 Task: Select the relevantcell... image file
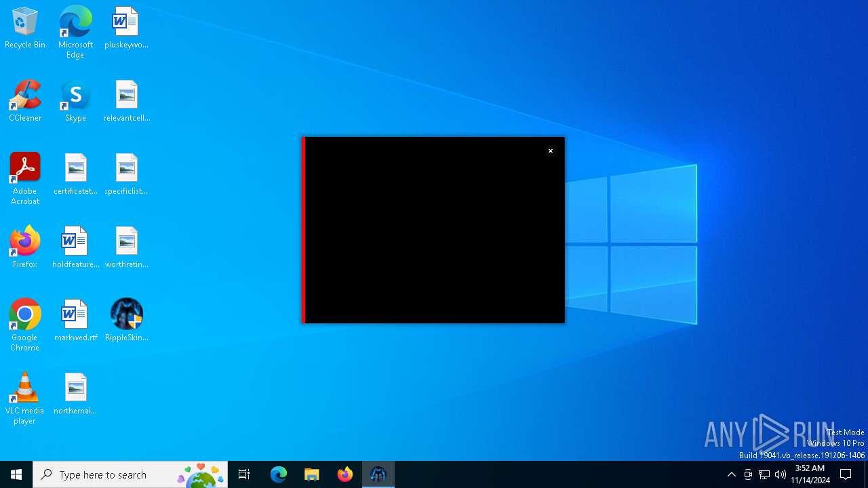click(x=126, y=102)
